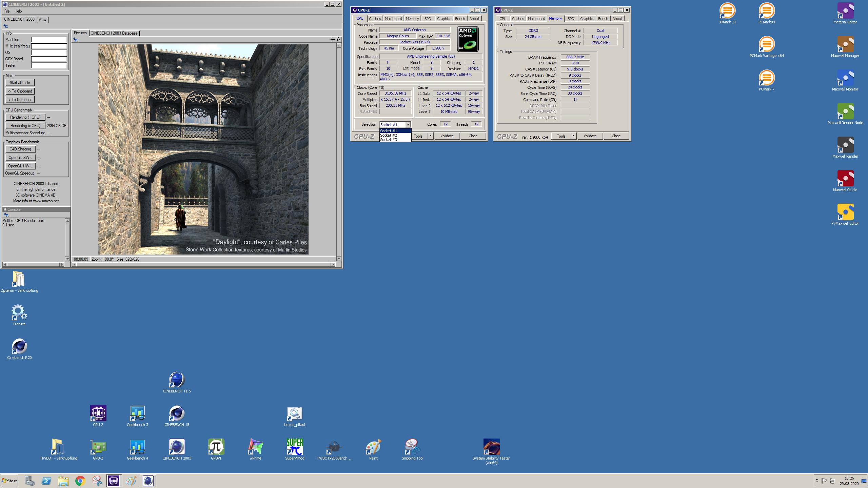The width and height of the screenshot is (868, 488).
Task: Open PyMaxwell Editor icon
Action: tap(845, 215)
